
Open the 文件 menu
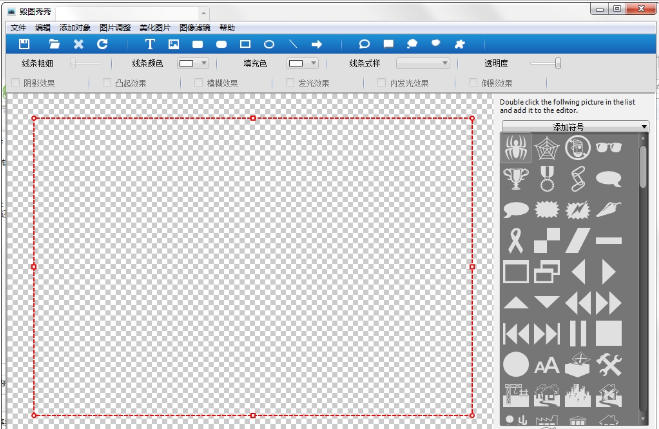[x=17, y=28]
